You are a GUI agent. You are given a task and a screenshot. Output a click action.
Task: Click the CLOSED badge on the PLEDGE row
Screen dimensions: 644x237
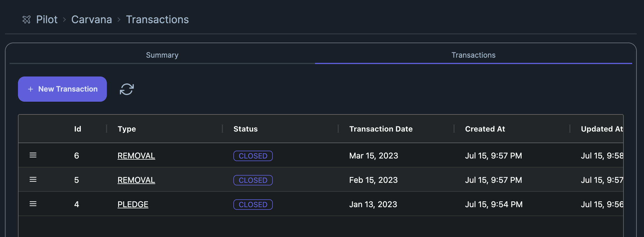point(253,204)
